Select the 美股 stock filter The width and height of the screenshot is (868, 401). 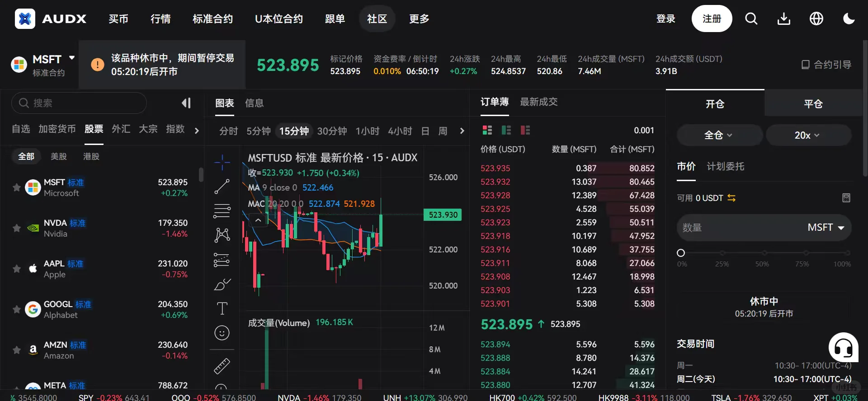point(59,156)
